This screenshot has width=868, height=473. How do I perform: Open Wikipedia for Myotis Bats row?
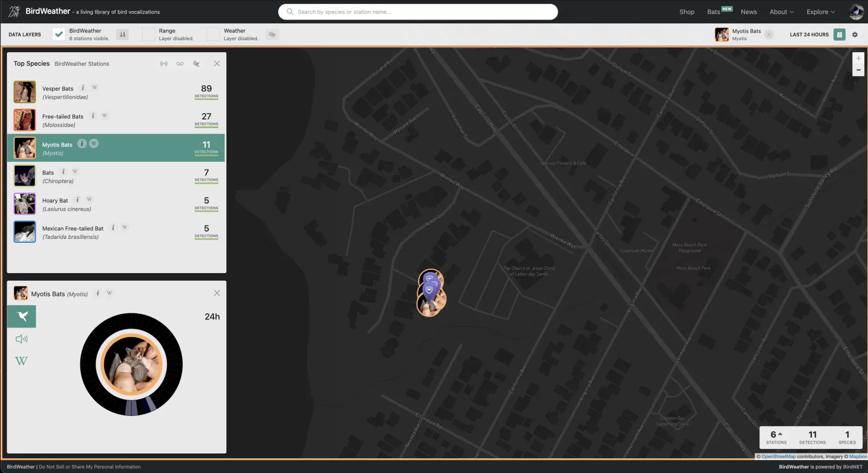[94, 143]
